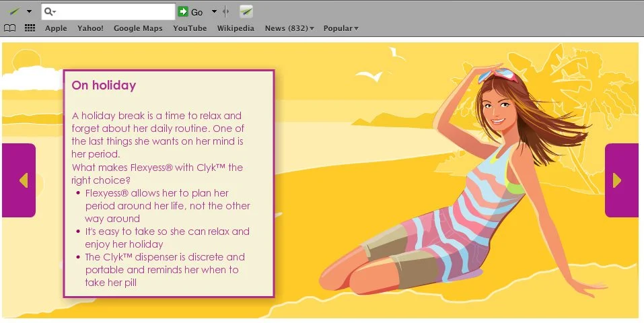Open the Apple bookmark
The height and width of the screenshot is (323, 644).
point(56,28)
